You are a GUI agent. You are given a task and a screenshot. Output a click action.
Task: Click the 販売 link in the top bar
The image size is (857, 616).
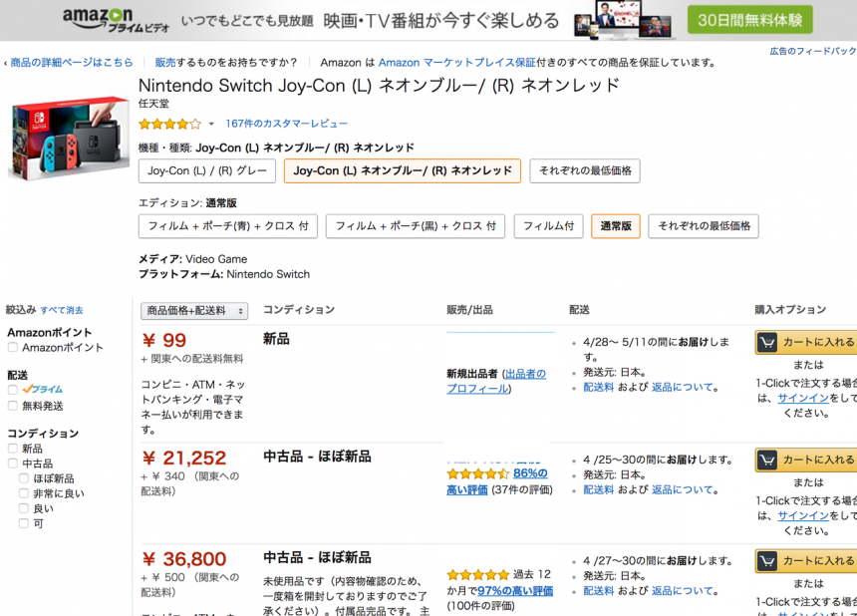[165, 63]
